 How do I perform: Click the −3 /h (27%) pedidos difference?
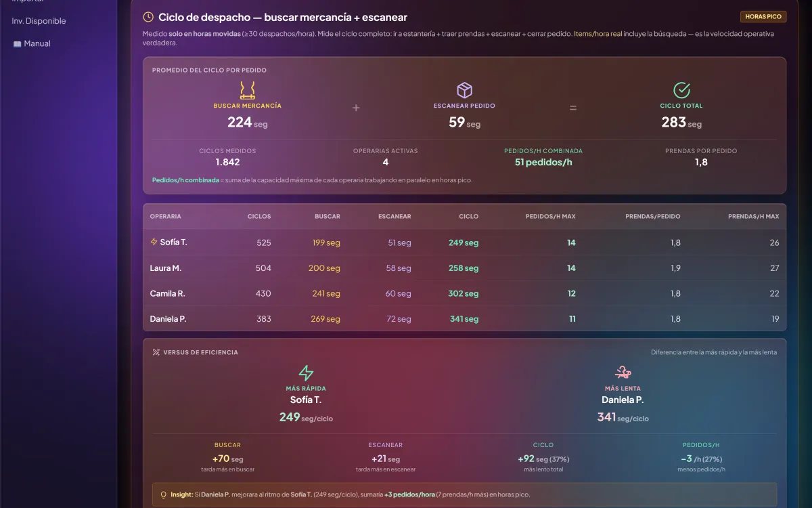point(701,459)
